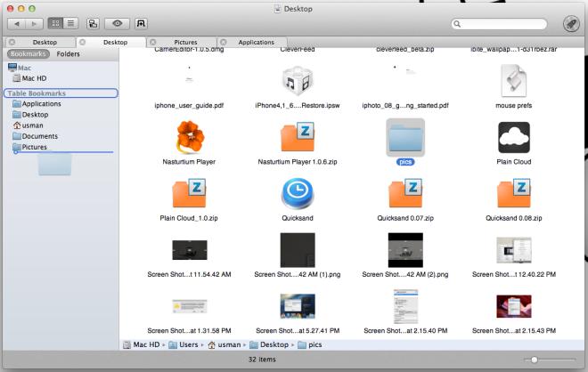Select the Nasturtium Player app icon

[190, 137]
